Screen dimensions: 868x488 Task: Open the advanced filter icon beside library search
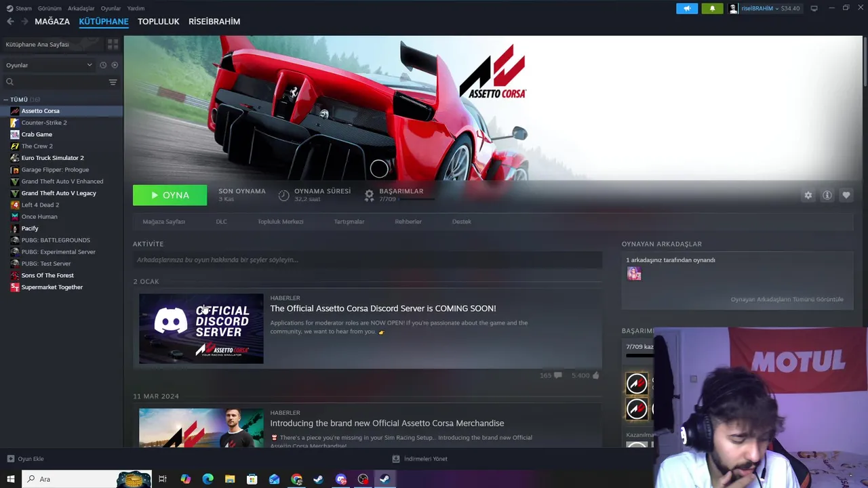[113, 82]
